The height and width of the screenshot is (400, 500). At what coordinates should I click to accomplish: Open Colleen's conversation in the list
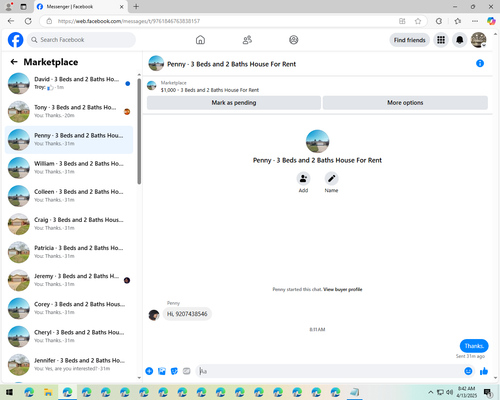point(69,196)
